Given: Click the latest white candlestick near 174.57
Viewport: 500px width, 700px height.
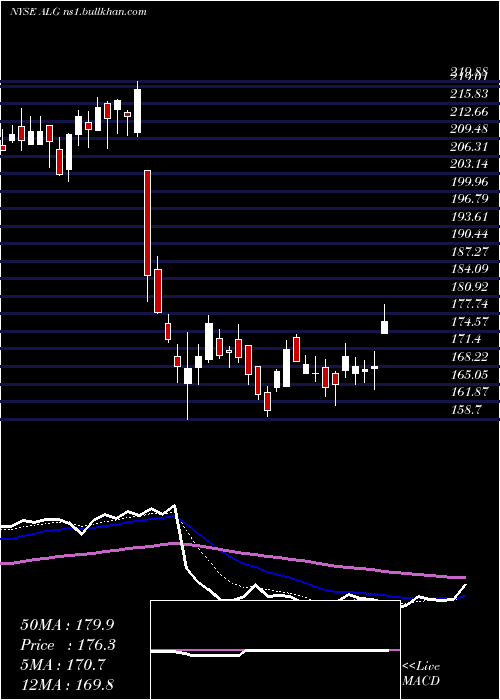Looking at the screenshot, I should 384,327.
